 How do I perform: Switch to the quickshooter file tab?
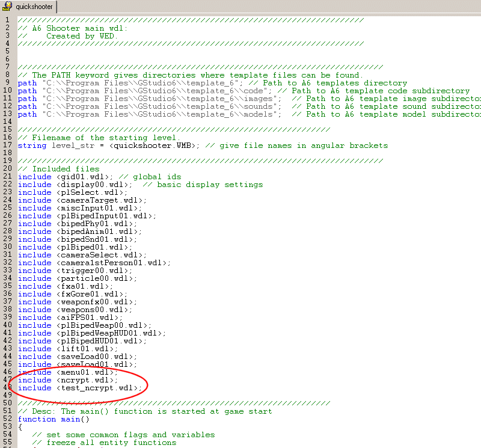(28, 7)
